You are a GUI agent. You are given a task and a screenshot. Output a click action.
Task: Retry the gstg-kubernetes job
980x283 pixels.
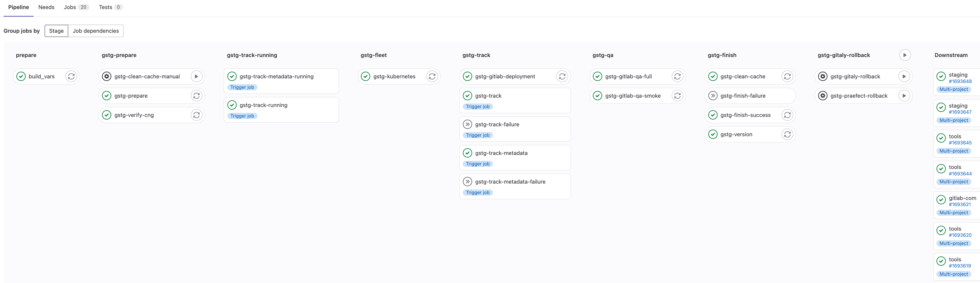pos(432,77)
